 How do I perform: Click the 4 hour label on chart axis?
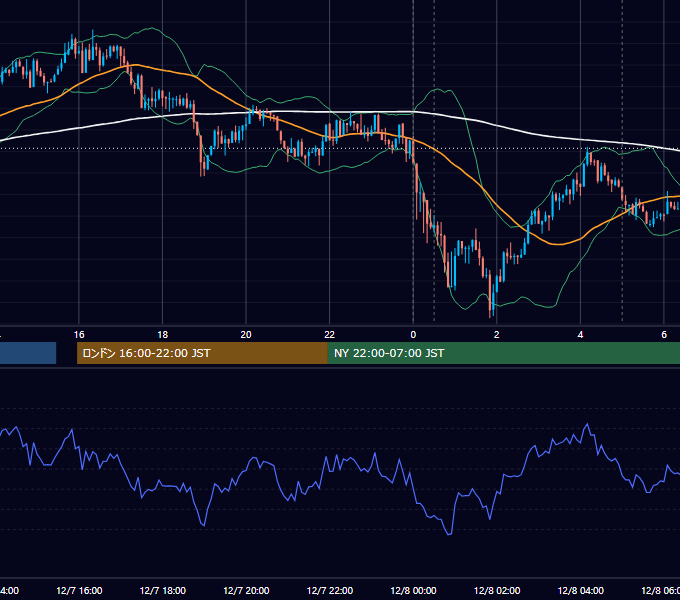coord(580,335)
